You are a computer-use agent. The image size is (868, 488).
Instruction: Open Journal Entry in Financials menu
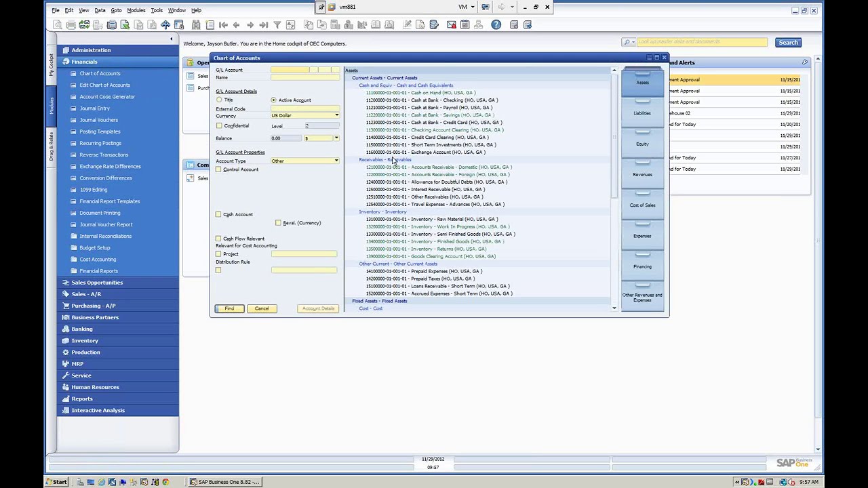[94, 108]
